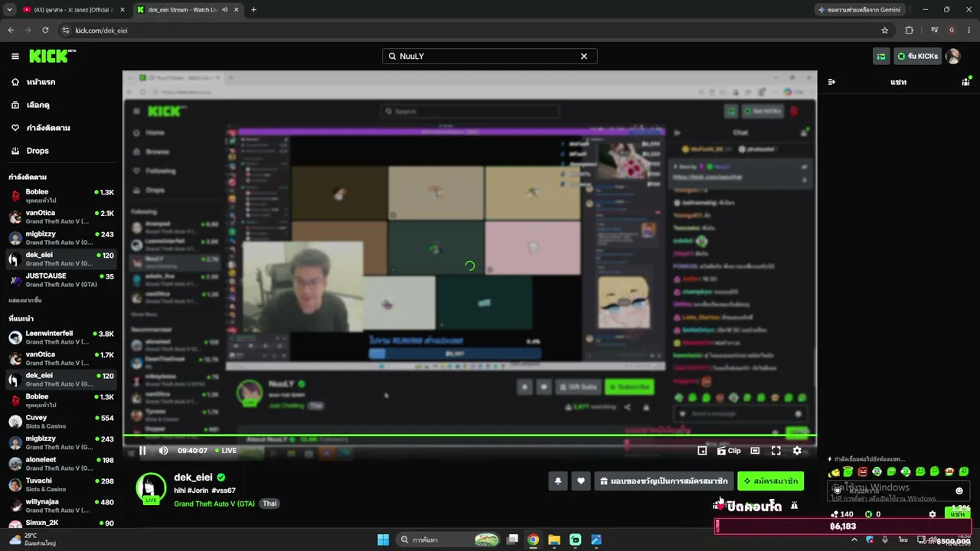Screen dimensions: 980x551
Task: Open the Chrome extensions puzzle icon
Action: (x=910, y=30)
